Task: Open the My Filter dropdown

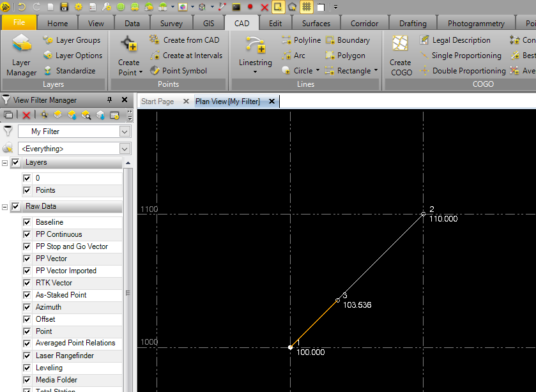Action: [125, 132]
